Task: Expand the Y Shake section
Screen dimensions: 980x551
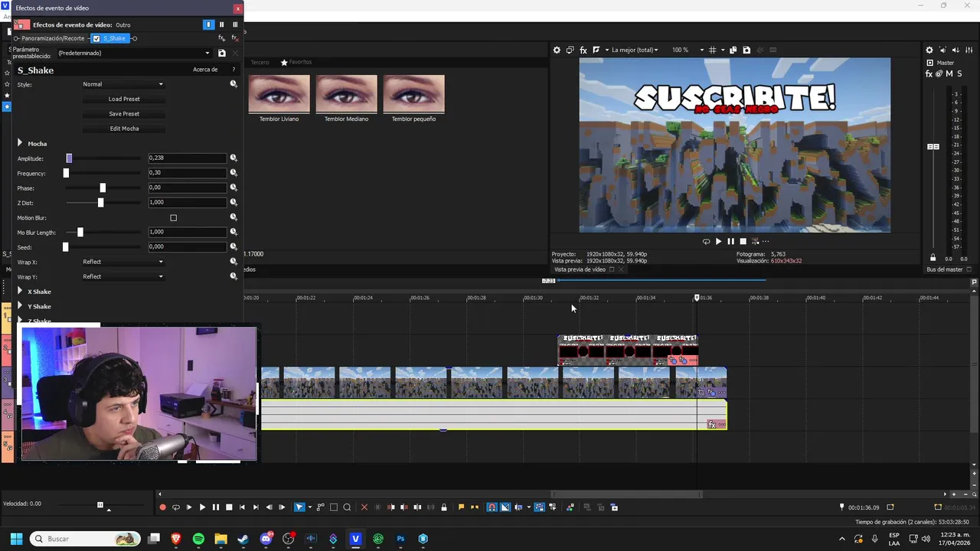Action: coord(20,306)
